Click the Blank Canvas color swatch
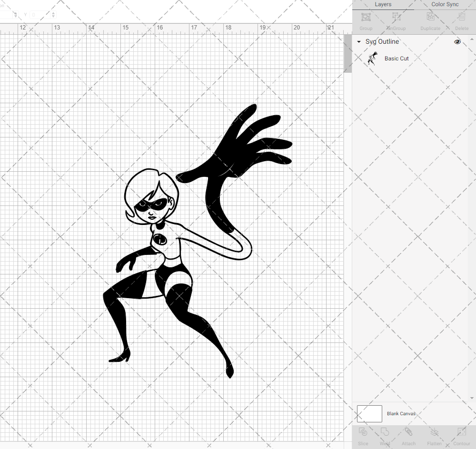This screenshot has height=449, width=476. [x=369, y=413]
